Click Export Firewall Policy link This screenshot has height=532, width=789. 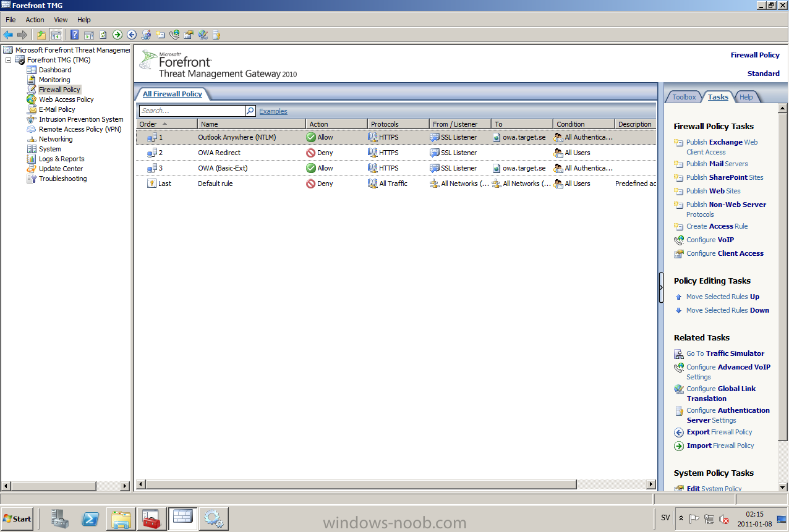tap(719, 432)
